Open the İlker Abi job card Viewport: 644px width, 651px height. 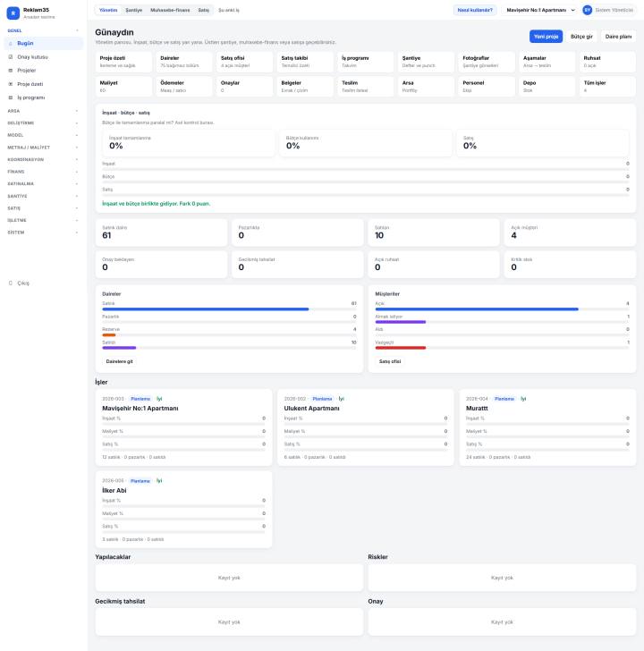coord(184,510)
